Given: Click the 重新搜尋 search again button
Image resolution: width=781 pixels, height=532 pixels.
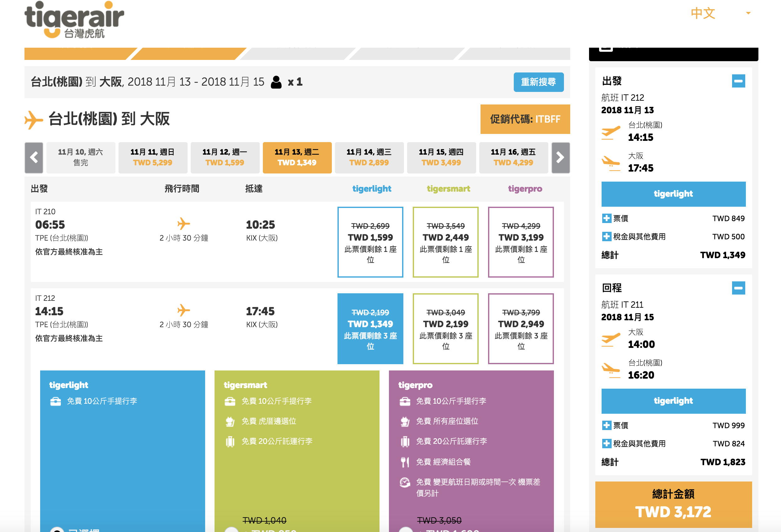Looking at the screenshot, I should (538, 82).
